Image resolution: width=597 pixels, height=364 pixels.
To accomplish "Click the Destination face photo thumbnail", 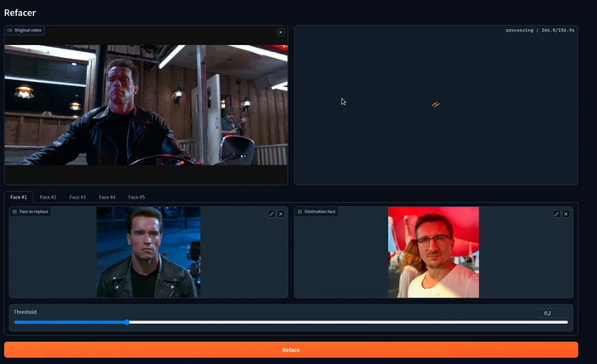I will (x=433, y=252).
